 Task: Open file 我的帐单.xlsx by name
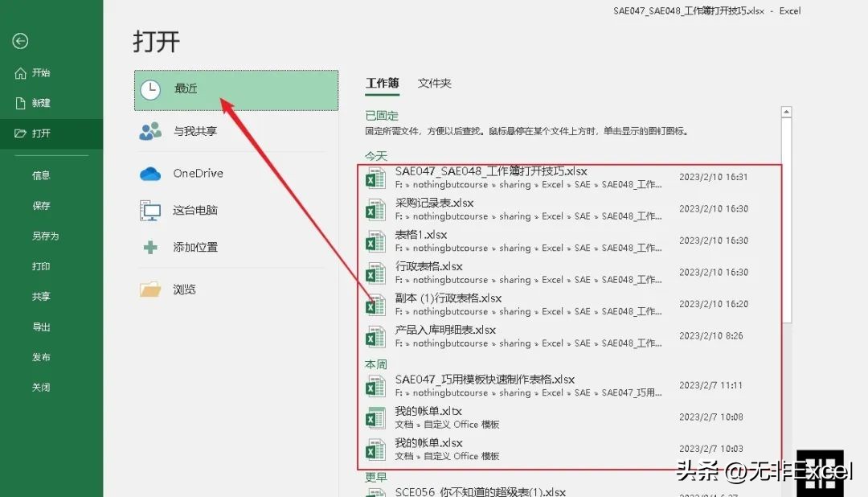pos(429,442)
